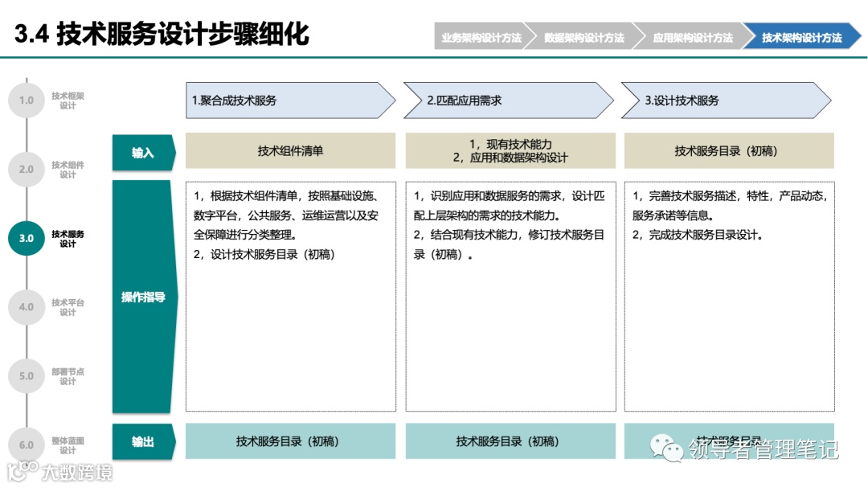
Task: Click the 4.0 step circle
Action: [x=27, y=307]
